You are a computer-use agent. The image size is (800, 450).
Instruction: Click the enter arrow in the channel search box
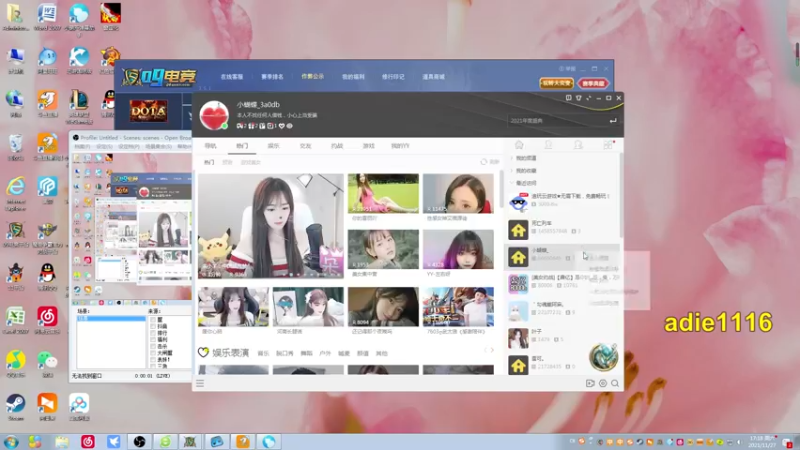pos(613,120)
